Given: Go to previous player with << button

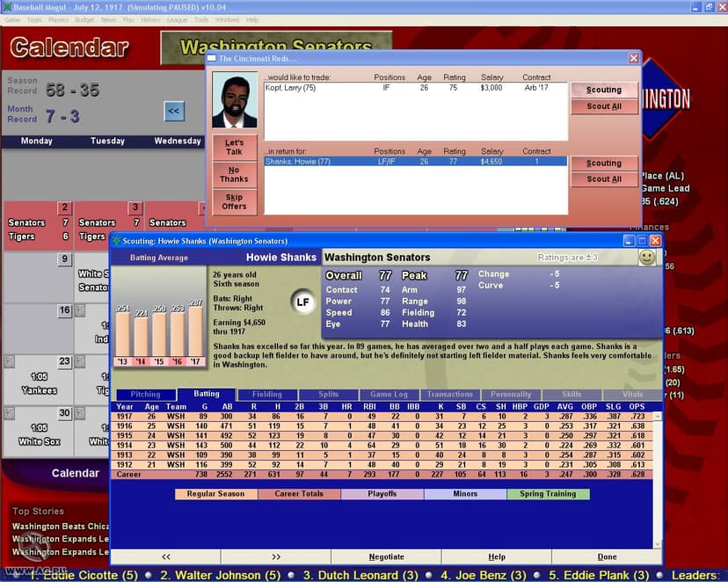Looking at the screenshot, I should point(166,557).
